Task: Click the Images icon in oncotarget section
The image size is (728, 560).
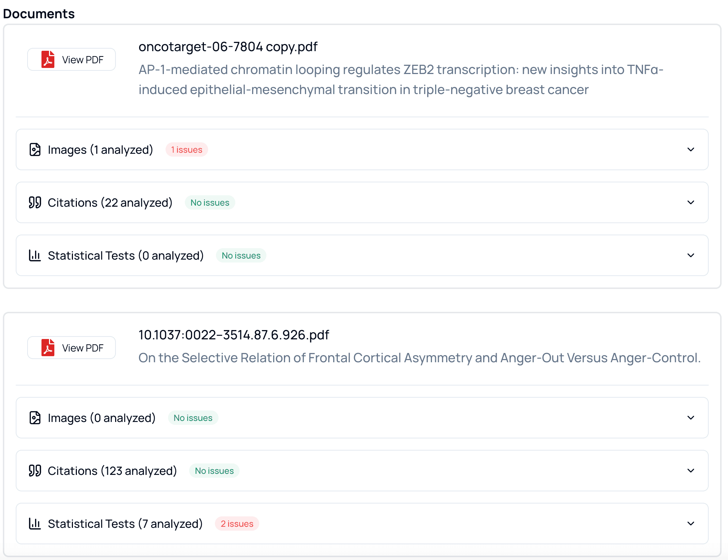Action: click(x=35, y=149)
